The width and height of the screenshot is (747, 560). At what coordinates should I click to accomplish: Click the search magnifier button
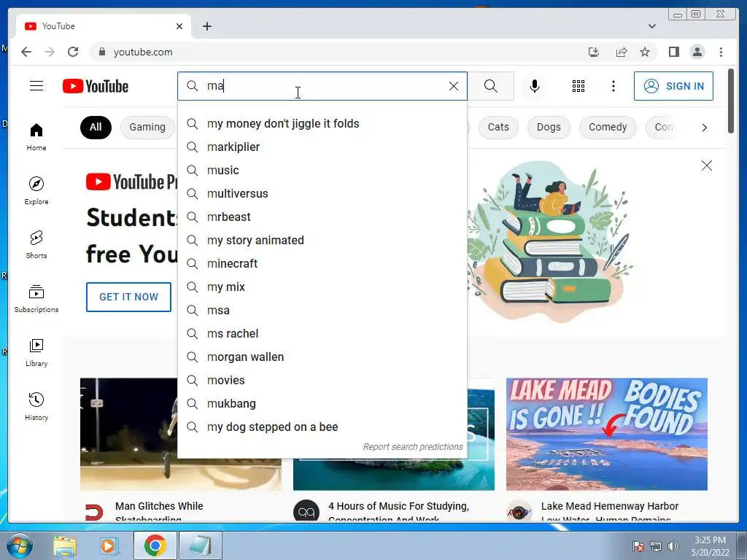tap(491, 86)
